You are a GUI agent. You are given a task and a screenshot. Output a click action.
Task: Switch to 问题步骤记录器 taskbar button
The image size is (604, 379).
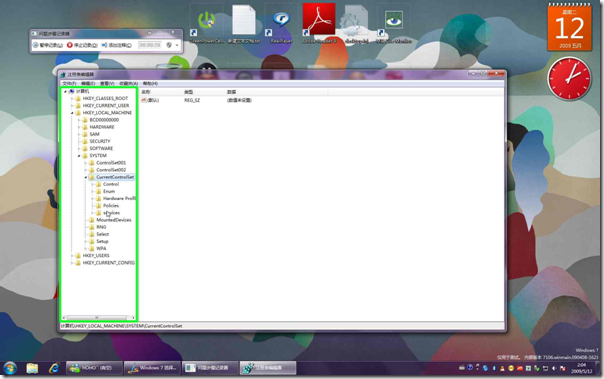[x=210, y=368]
